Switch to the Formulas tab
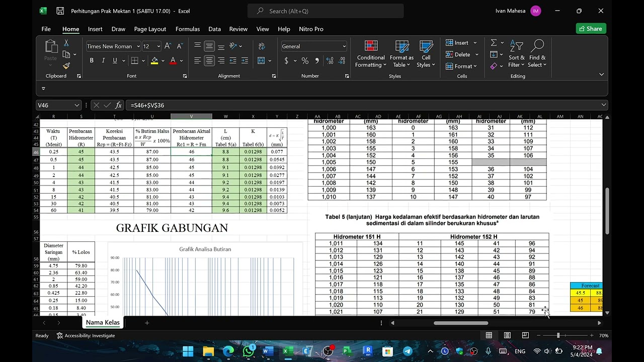The image size is (644, 362). click(188, 29)
